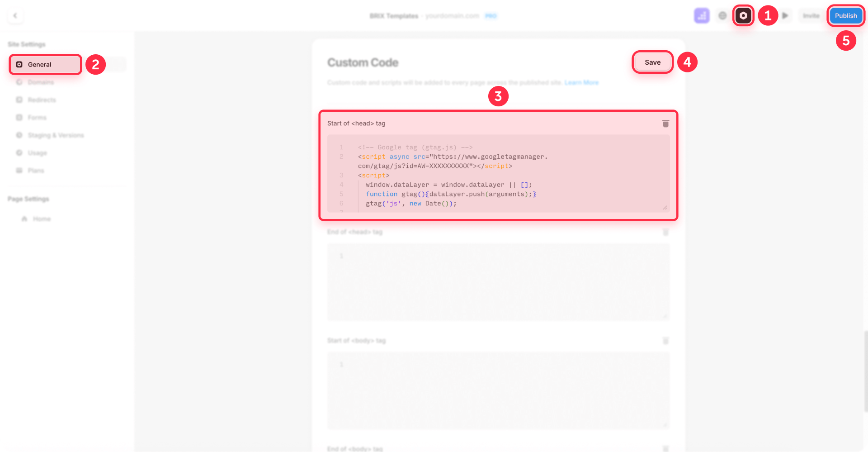Image resolution: width=868 pixels, height=452 pixels.
Task: Click the Google tag comment line
Action: [x=415, y=147]
